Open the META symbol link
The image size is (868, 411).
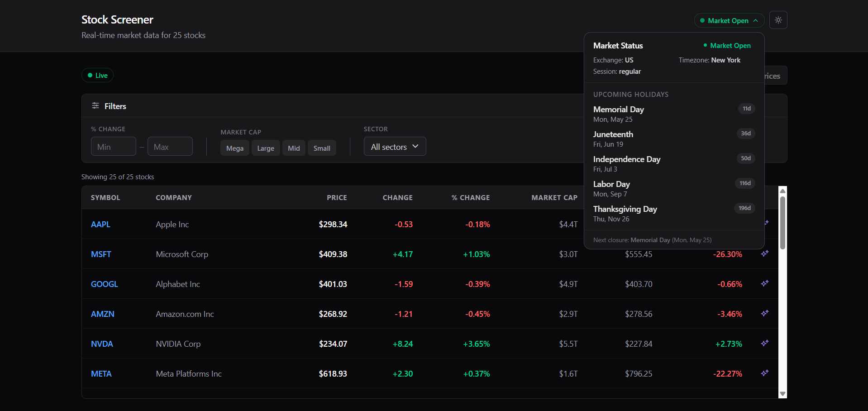101,373
